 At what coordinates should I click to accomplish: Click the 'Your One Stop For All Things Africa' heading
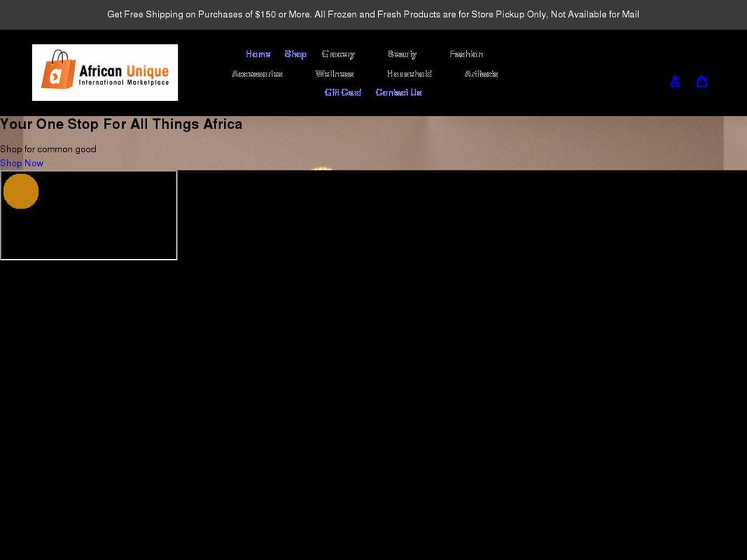tap(121, 124)
